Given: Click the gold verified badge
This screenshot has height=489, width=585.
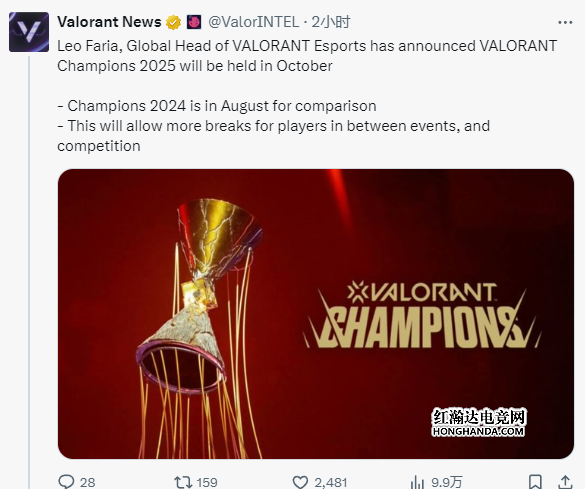Looking at the screenshot, I should coord(173,22).
